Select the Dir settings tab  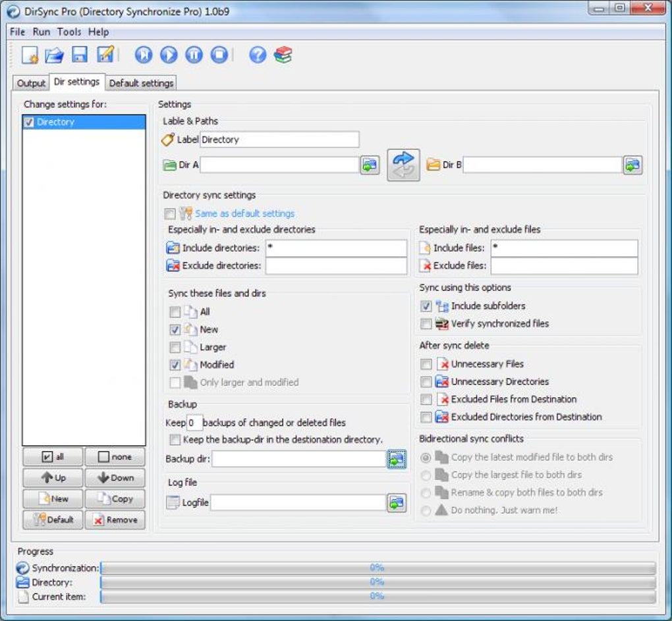tap(76, 82)
